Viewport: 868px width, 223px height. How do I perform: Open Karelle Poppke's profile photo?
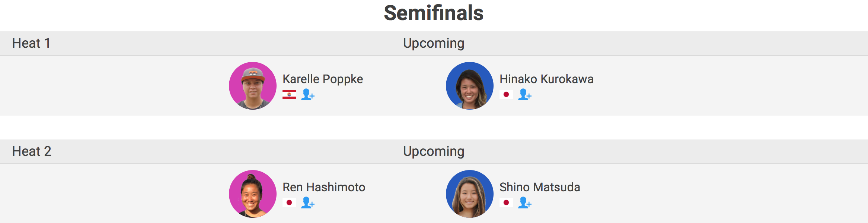[253, 86]
